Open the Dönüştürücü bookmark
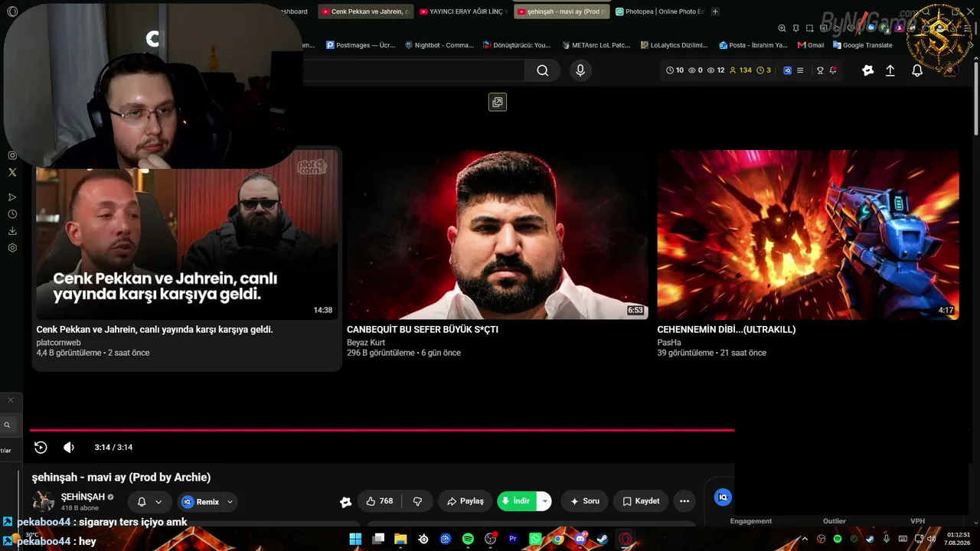The height and width of the screenshot is (551, 980). coord(517,45)
